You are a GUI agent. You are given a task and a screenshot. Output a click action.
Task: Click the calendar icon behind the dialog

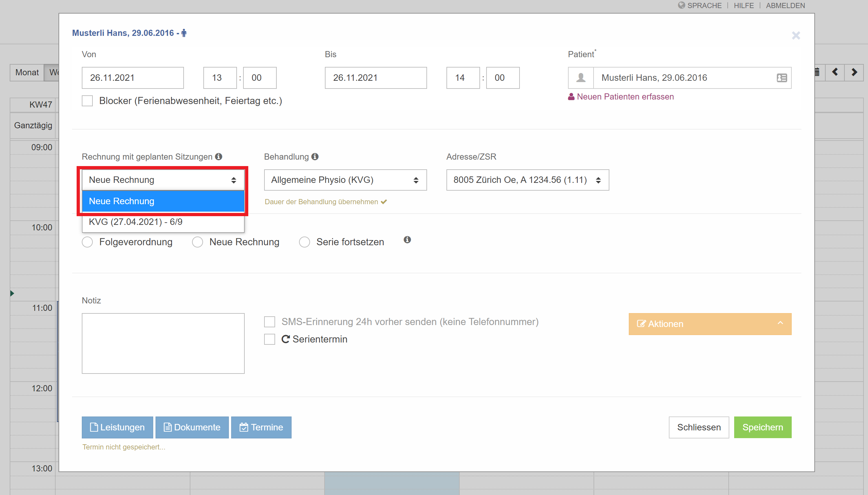coord(817,72)
